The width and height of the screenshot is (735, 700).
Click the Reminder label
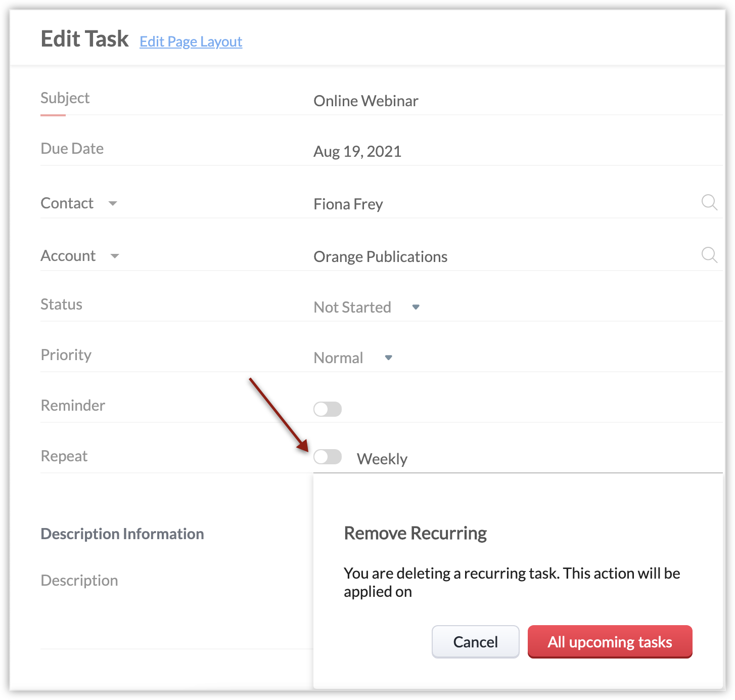[73, 405]
